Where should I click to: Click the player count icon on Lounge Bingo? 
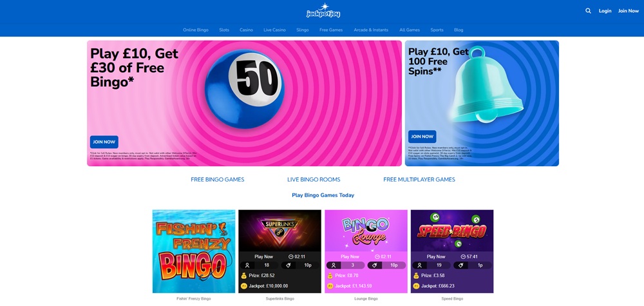pos(334,265)
